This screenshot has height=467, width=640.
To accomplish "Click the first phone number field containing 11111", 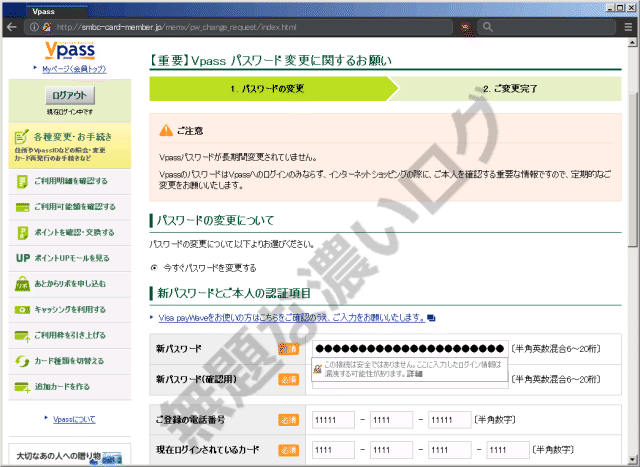I will click(x=333, y=420).
